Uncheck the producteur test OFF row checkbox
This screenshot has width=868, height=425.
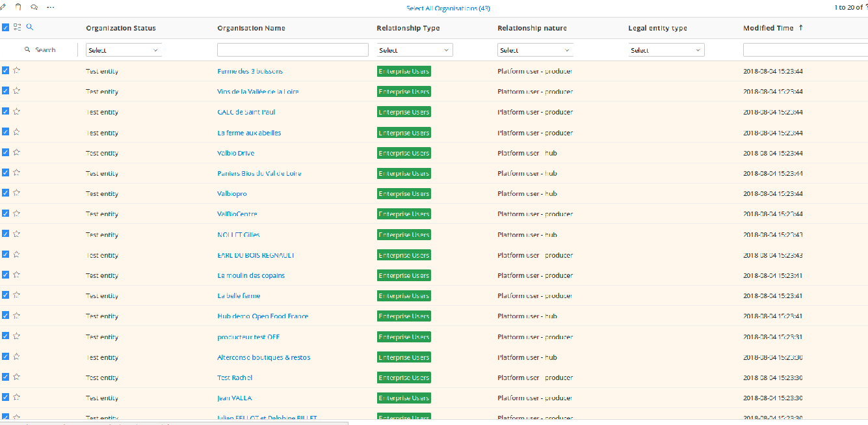[5, 336]
